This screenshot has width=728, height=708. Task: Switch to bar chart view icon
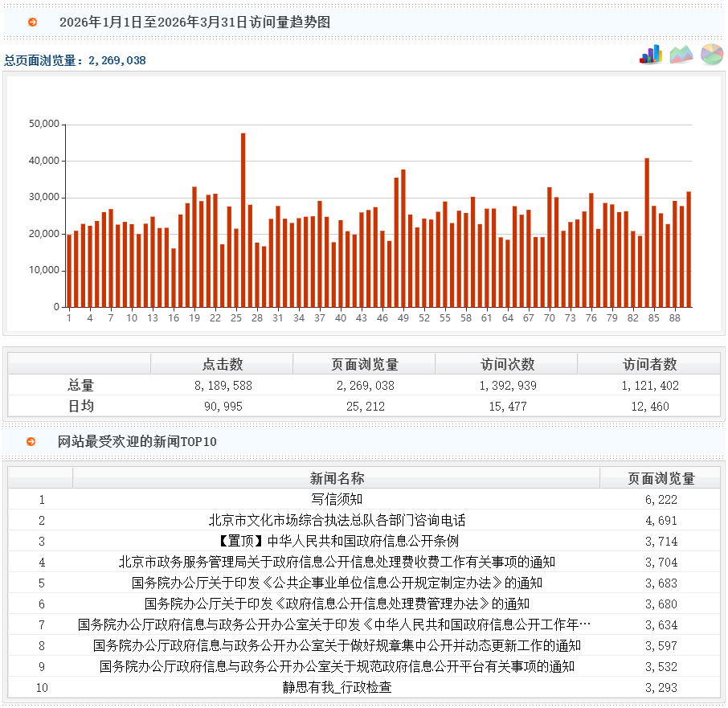(651, 55)
